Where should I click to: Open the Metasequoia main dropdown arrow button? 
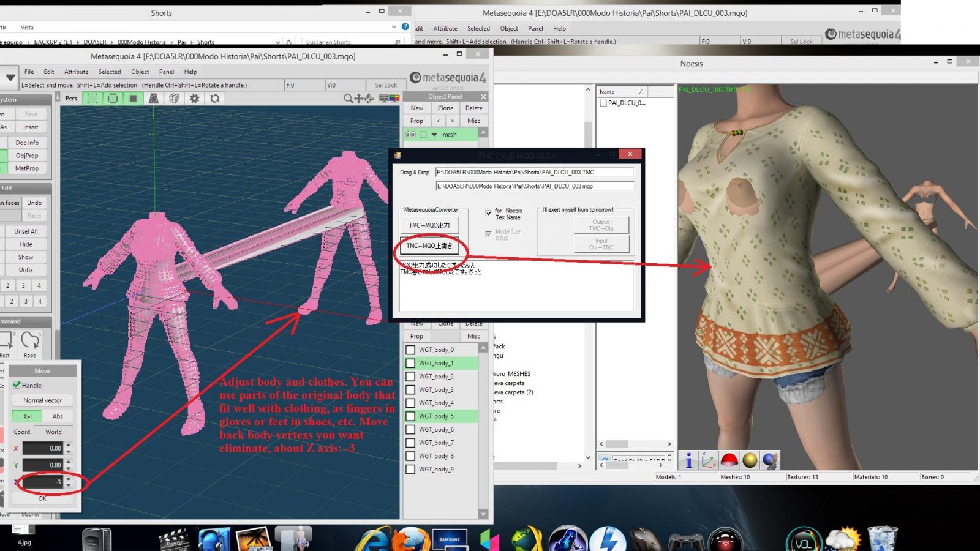(x=10, y=78)
